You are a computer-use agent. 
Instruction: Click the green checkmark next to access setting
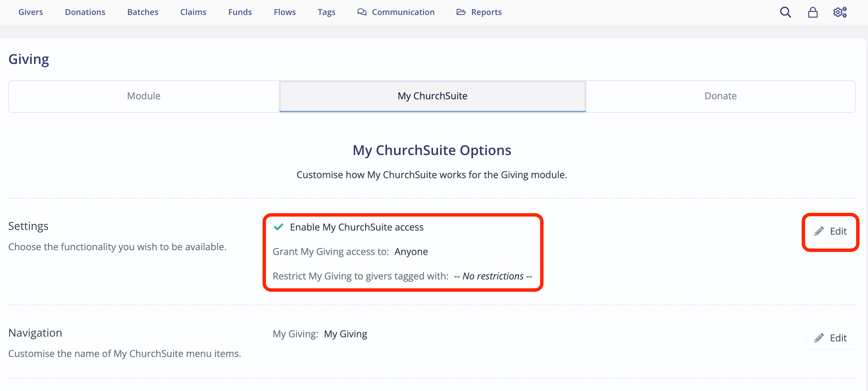[x=278, y=227]
